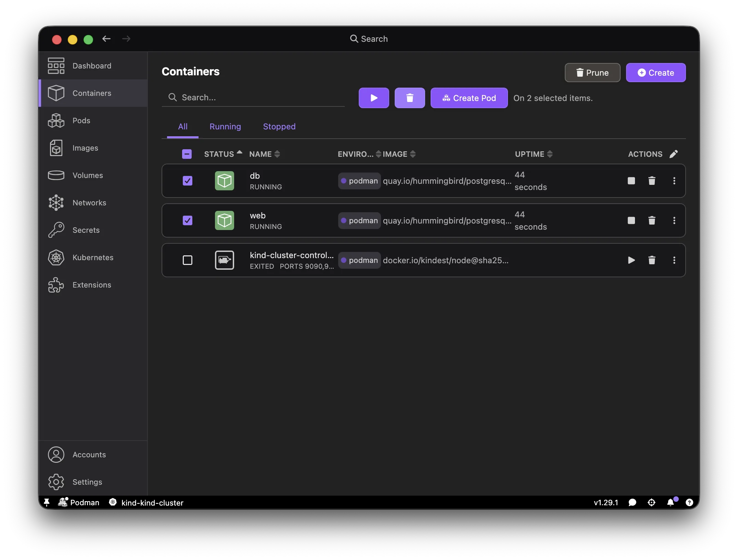Open the troubleshooting target icon
Image resolution: width=738 pixels, height=560 pixels.
pyautogui.click(x=651, y=502)
